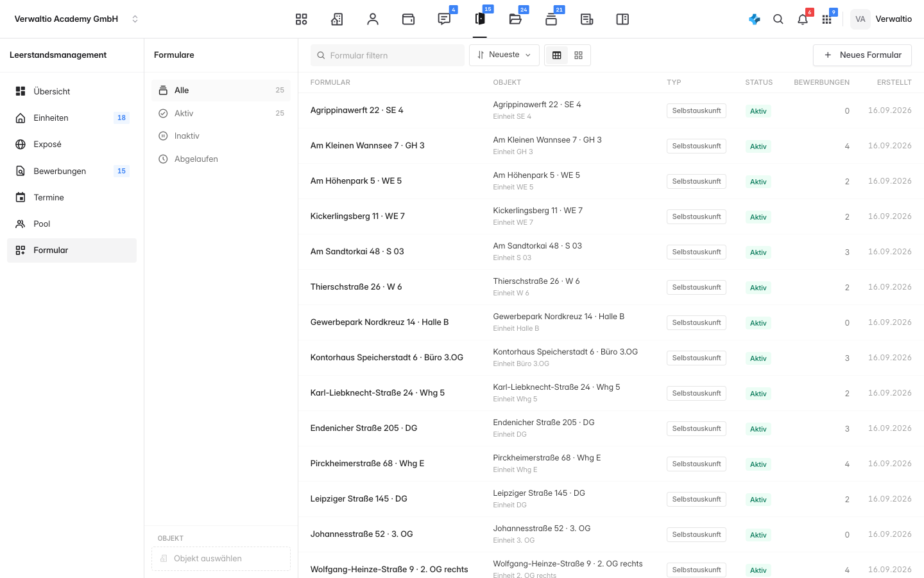Open Pool in the sidebar
Image resolution: width=924 pixels, height=578 pixels.
point(72,223)
